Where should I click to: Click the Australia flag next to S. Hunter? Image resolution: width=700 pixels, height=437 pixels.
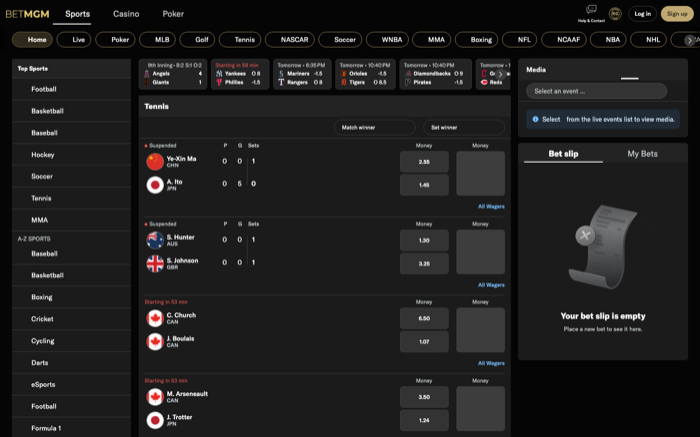tap(155, 240)
